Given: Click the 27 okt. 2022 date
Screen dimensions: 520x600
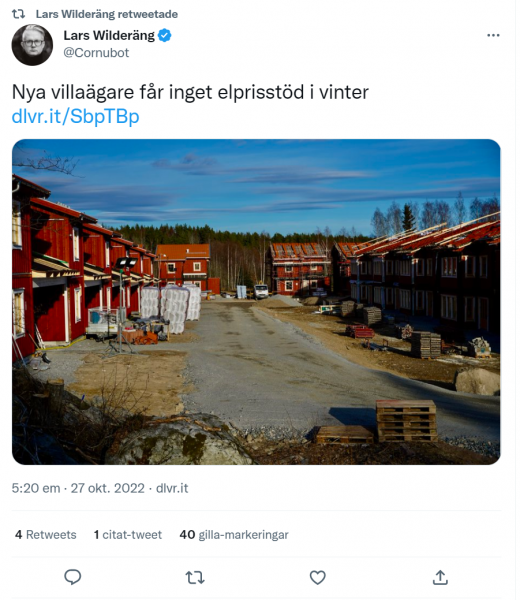Looking at the screenshot, I should coord(108,488).
